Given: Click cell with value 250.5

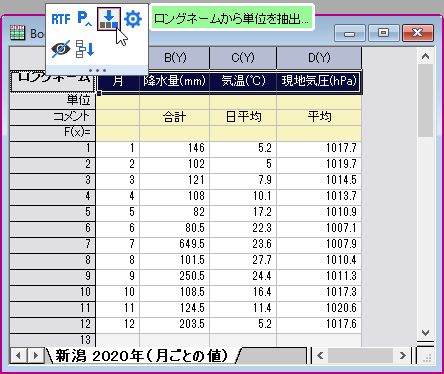Looking at the screenshot, I should point(174,276).
